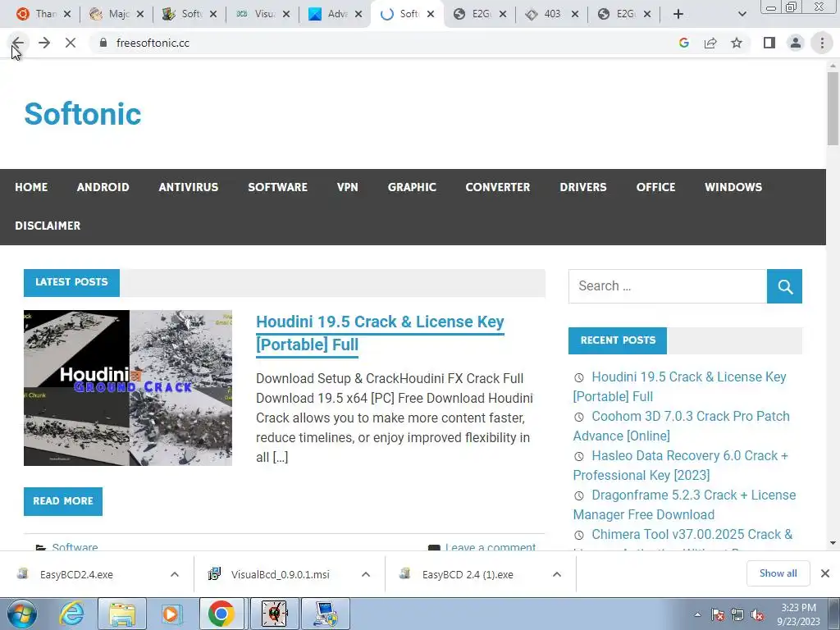Open recent post 'Houdini 19.5 Crack' in sidebar
Screen dimensions: 840x630
680,387
